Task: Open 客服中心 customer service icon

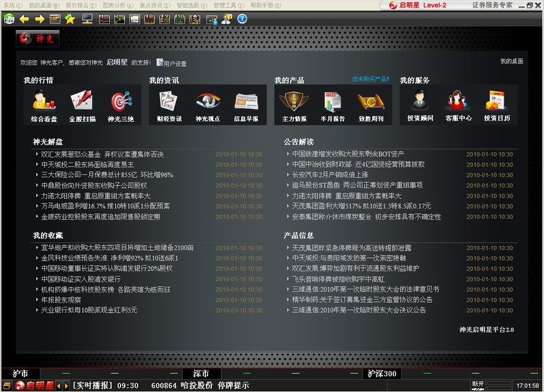Action: pyautogui.click(x=458, y=102)
